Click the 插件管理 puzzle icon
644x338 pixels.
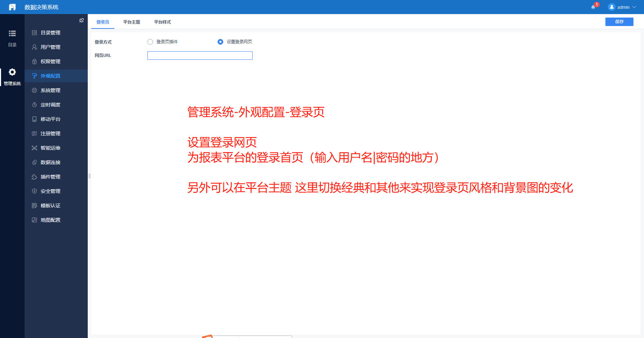(x=34, y=177)
